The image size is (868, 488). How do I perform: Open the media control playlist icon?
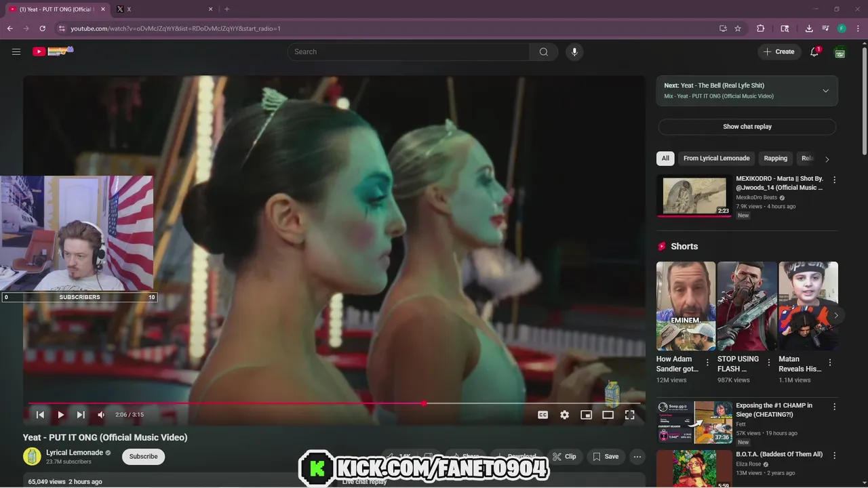point(825,28)
